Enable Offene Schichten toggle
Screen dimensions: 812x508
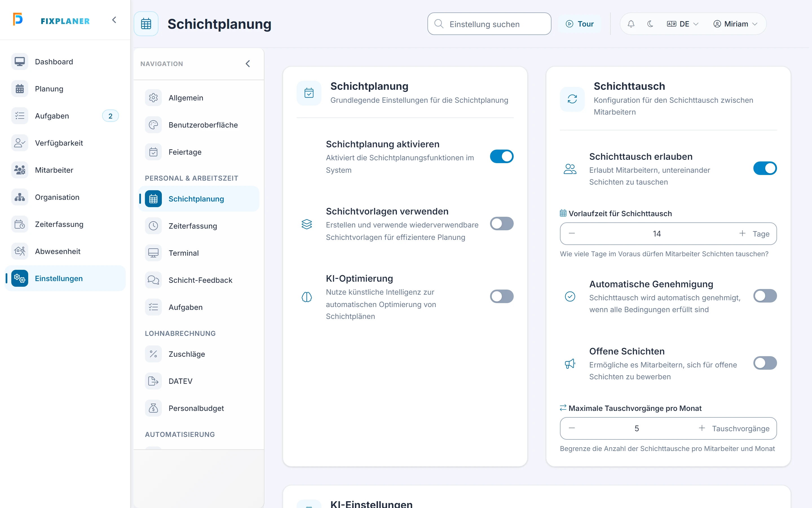click(765, 363)
